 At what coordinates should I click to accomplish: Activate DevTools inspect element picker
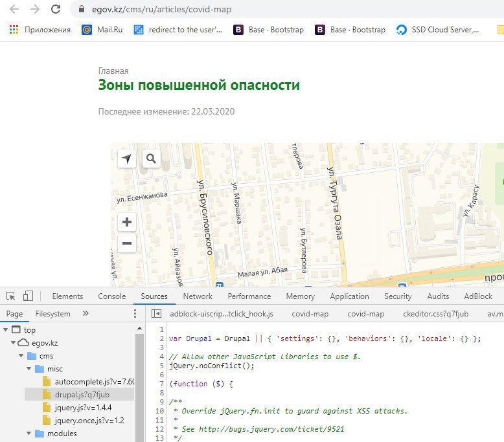pos(11,296)
